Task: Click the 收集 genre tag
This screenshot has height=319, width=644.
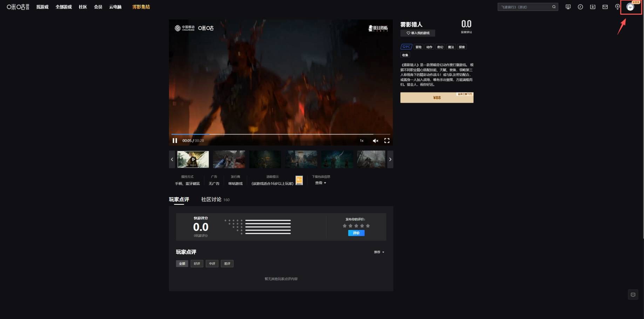Action: [405, 55]
